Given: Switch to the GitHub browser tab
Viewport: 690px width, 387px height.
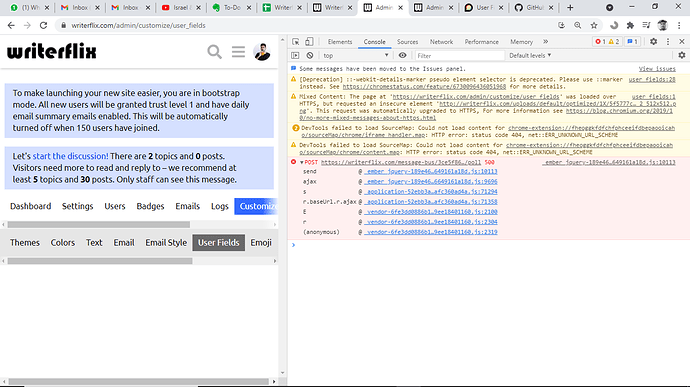Looking at the screenshot, I should (534, 7).
